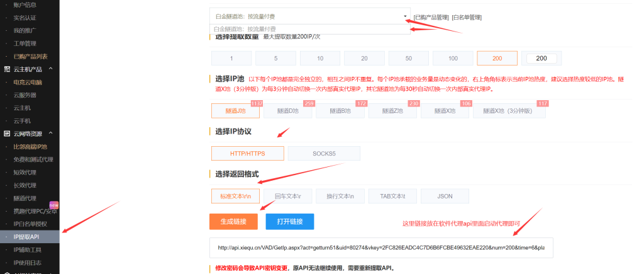Click the orange 生成链接 button
The width and height of the screenshot is (644, 274).
point(234,222)
